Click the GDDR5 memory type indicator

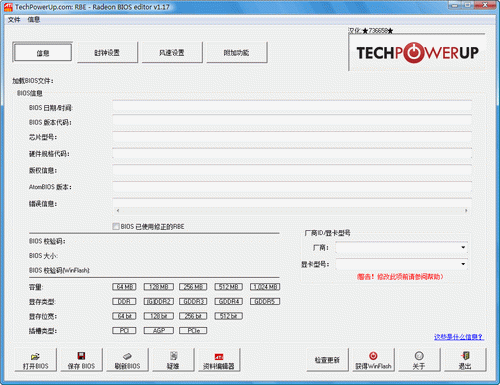coord(265,301)
